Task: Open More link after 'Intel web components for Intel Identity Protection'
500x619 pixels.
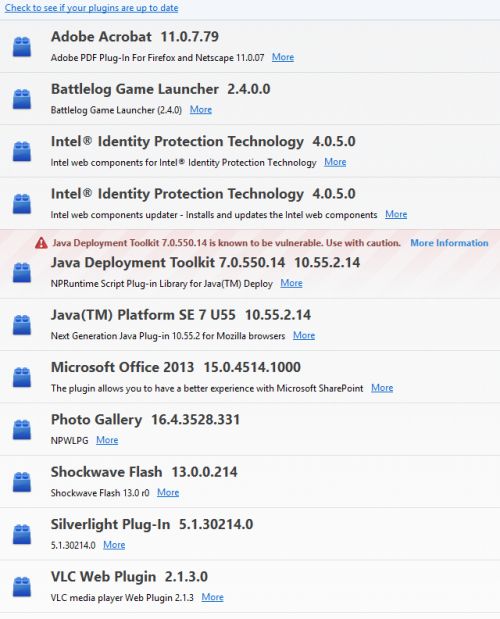Action: [x=335, y=162]
